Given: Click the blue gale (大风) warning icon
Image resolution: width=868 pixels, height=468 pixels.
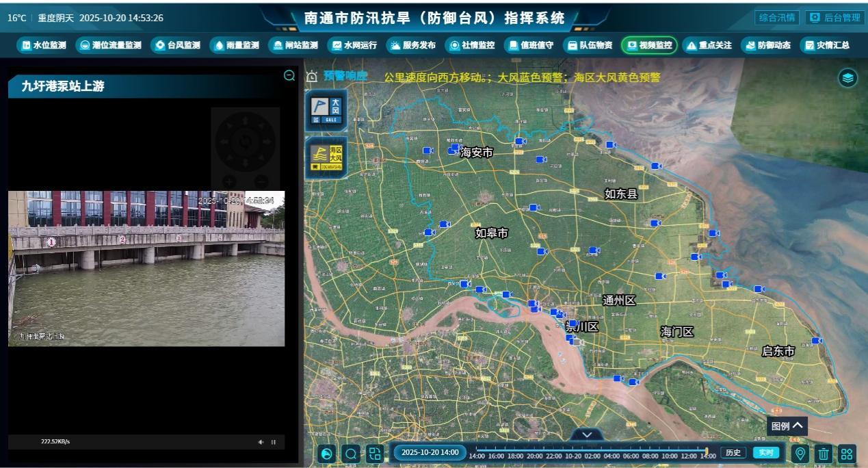Looking at the screenshot, I should click(326, 109).
